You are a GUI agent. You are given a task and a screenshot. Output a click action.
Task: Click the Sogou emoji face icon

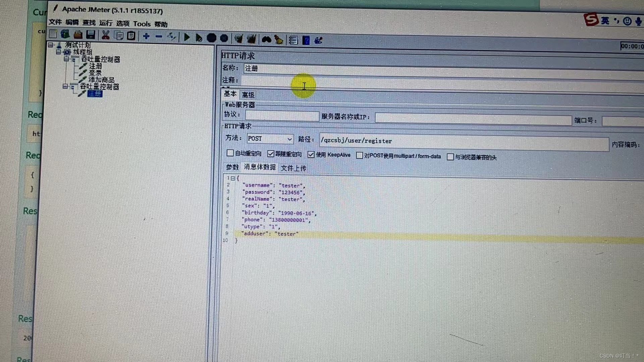(627, 21)
